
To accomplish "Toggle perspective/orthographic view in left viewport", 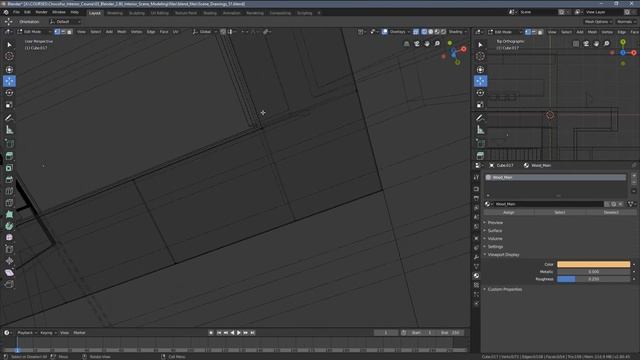I will pos(407,43).
